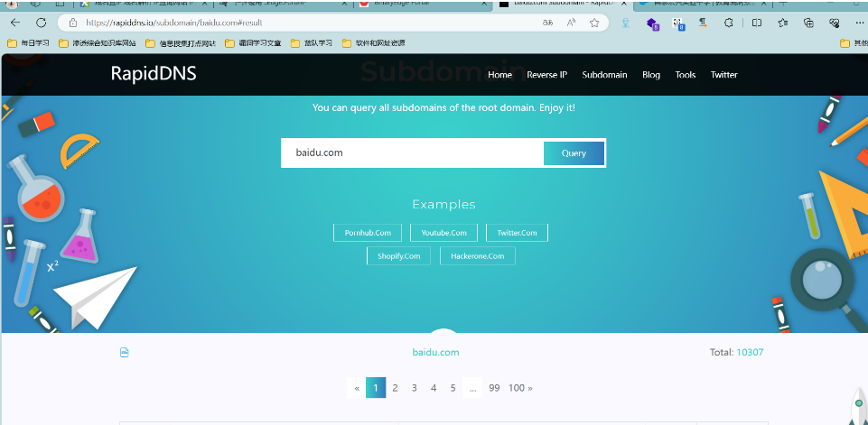
Task: Open the Home nav item
Action: pyautogui.click(x=499, y=75)
